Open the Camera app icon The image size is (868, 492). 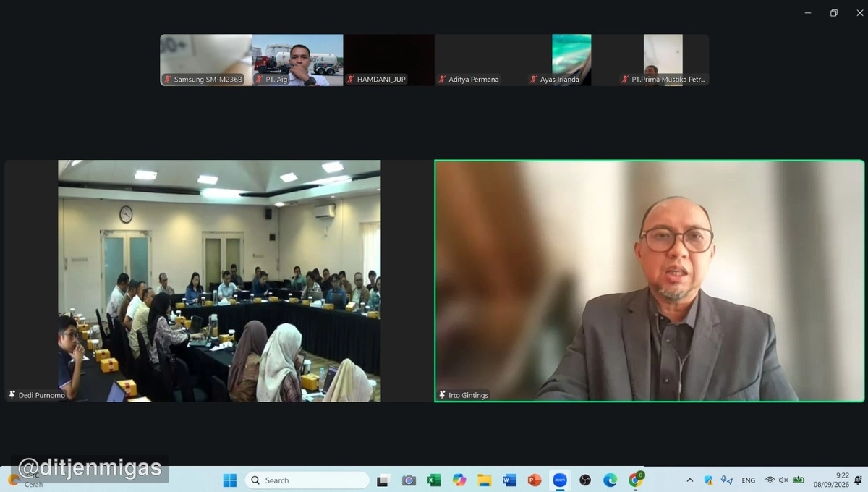(409, 480)
